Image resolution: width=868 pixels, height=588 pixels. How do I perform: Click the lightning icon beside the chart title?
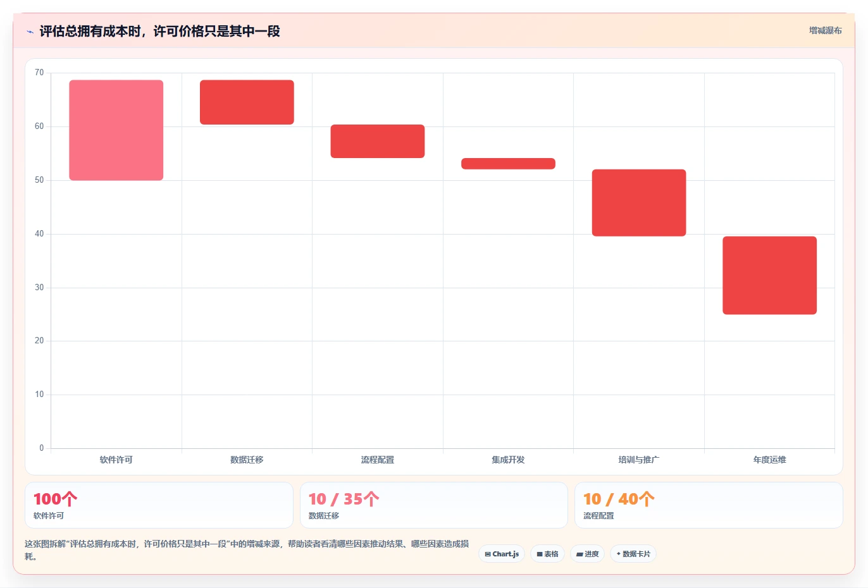[30, 32]
